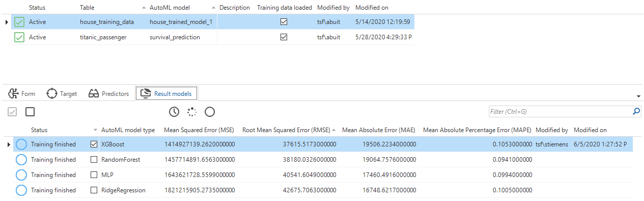The width and height of the screenshot is (644, 201).
Task: Open the tab overflow dropdown arrow
Action: (638, 96)
